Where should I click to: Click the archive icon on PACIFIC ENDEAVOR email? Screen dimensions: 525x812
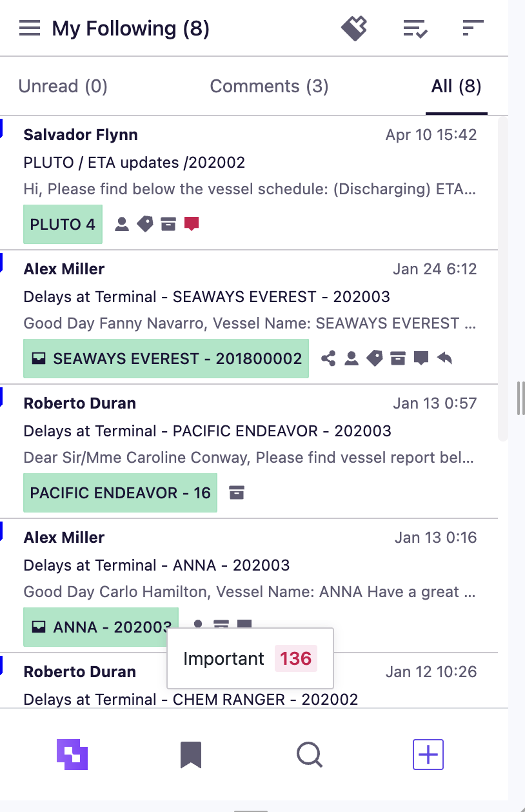tap(237, 492)
